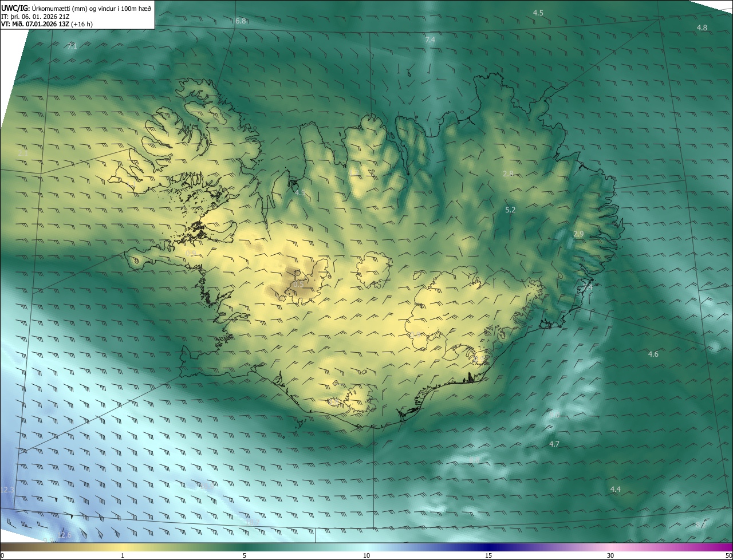Click the colorbar tick label 50
The width and height of the screenshot is (733, 560).
728,556
